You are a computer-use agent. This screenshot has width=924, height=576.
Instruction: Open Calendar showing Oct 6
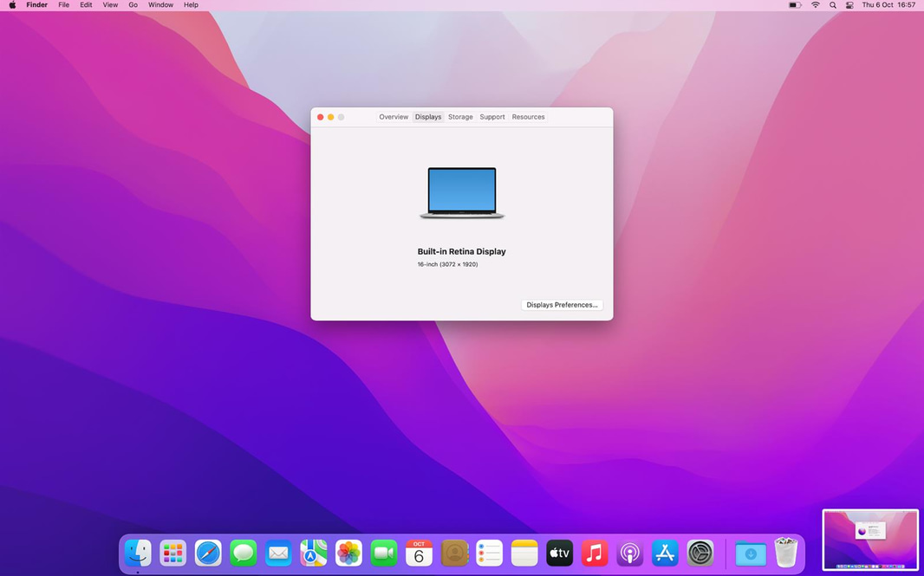click(419, 553)
